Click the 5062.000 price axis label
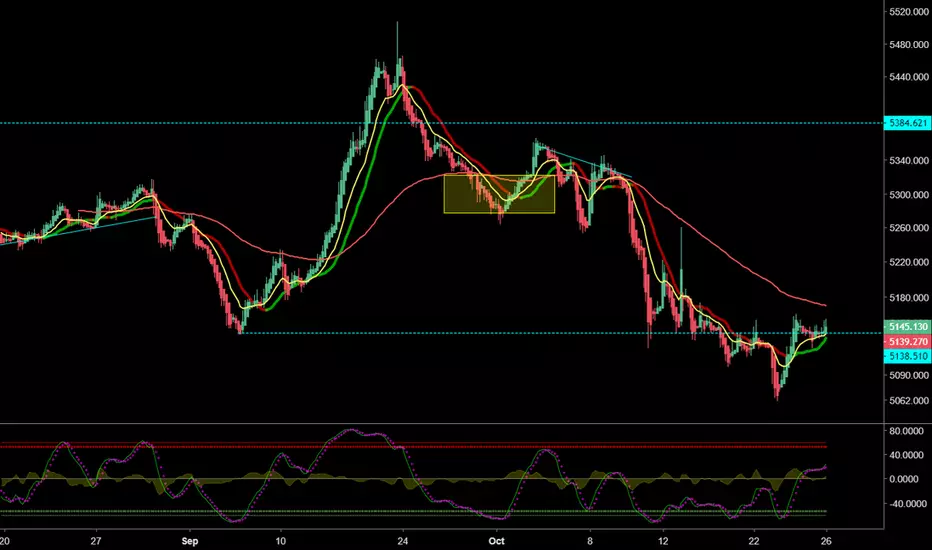Screen dimensions: 932x550 [909, 401]
